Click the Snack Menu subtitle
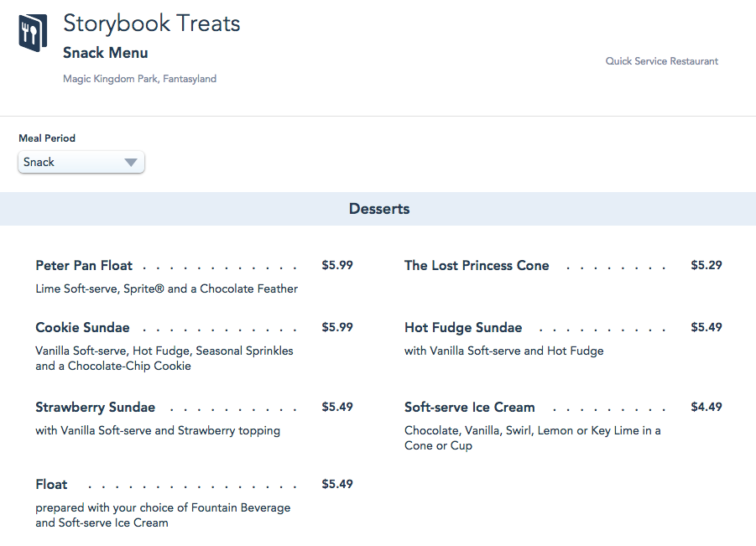 point(106,53)
